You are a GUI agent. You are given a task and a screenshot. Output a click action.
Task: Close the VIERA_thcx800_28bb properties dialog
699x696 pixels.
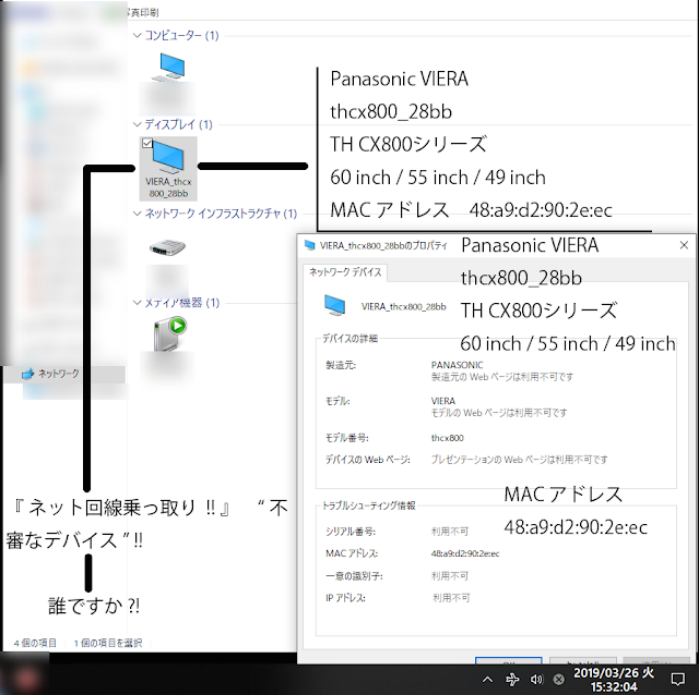tap(684, 245)
